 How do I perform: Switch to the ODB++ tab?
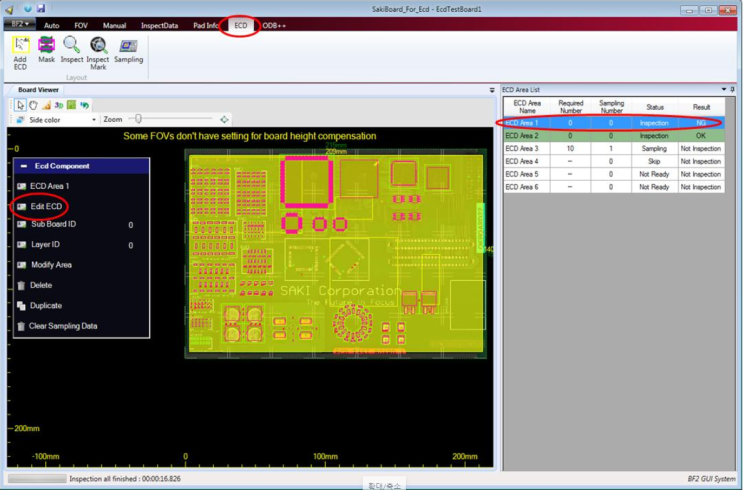274,26
